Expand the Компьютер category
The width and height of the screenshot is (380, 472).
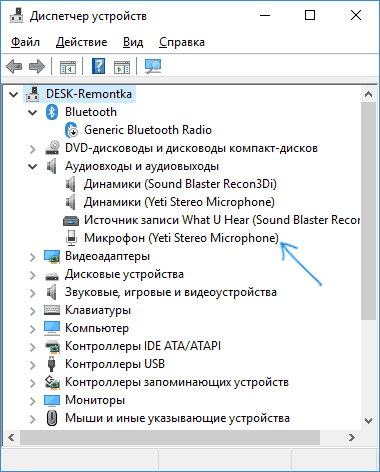[x=33, y=329]
